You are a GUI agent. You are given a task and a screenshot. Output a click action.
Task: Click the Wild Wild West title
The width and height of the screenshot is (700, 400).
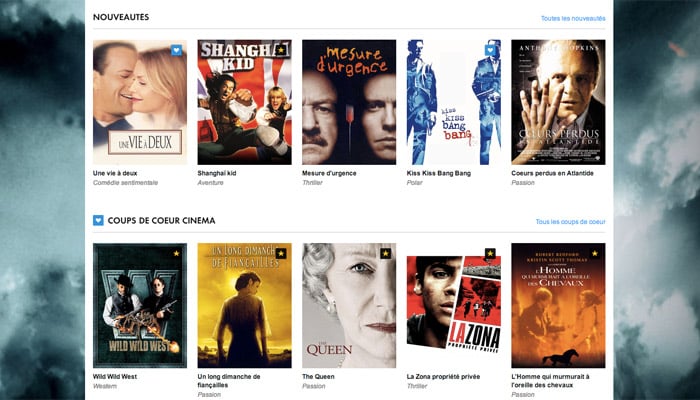click(115, 377)
